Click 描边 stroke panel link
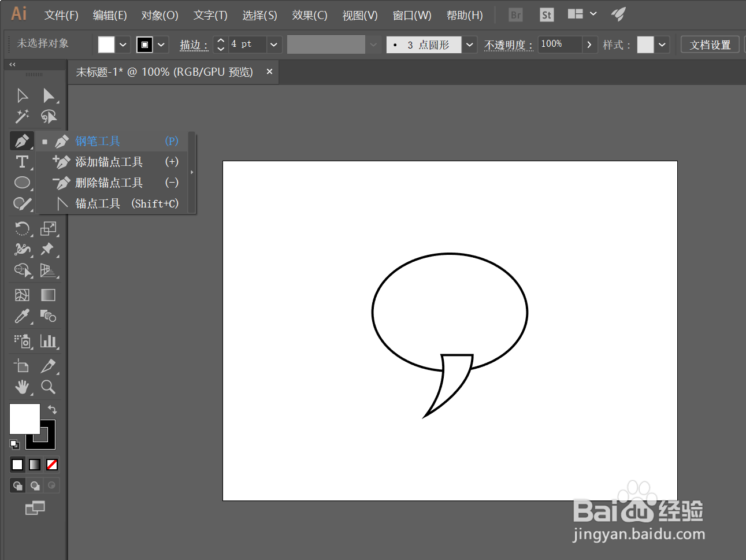 [x=194, y=45]
